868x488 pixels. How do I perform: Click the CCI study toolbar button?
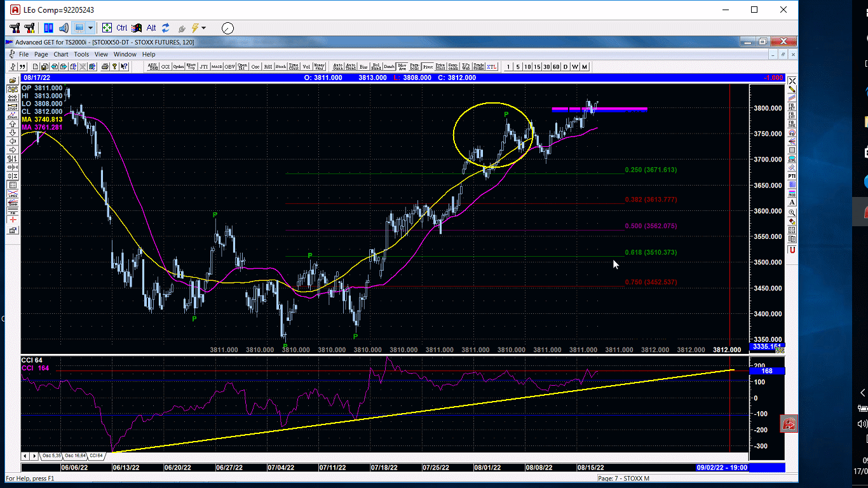pos(165,66)
